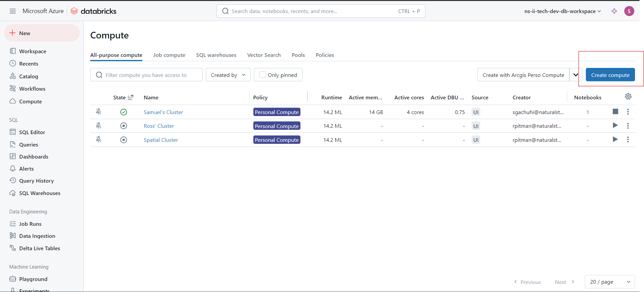Open Spatial Cluster link
The width and height of the screenshot is (644, 292).
pyautogui.click(x=161, y=140)
